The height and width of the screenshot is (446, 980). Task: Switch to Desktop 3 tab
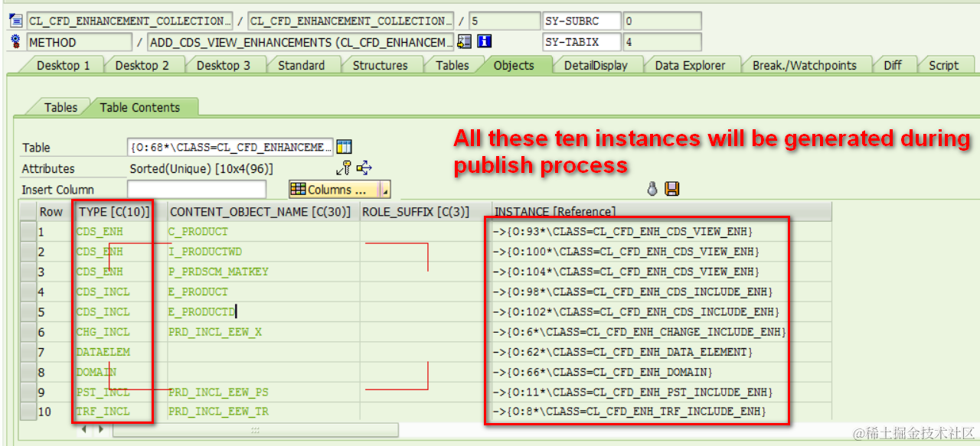coord(223,65)
